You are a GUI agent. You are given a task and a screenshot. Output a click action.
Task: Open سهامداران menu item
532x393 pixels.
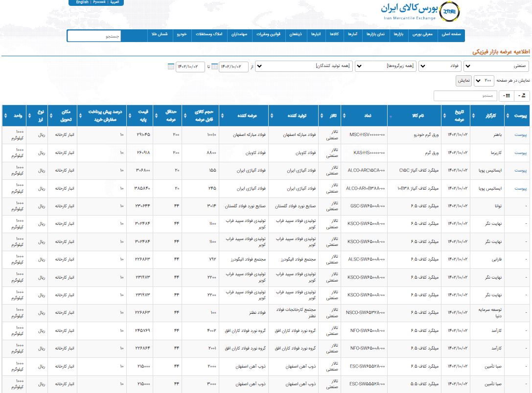click(239, 34)
